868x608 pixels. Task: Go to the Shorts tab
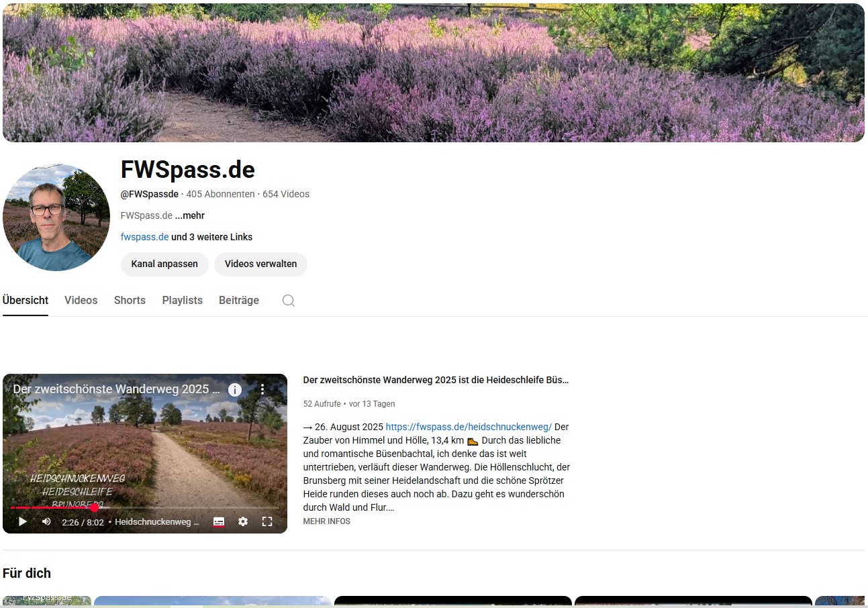click(x=130, y=301)
